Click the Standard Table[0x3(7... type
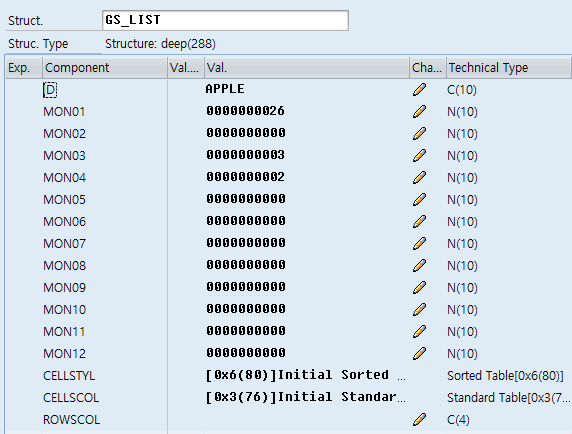572x434 pixels. coord(509,398)
